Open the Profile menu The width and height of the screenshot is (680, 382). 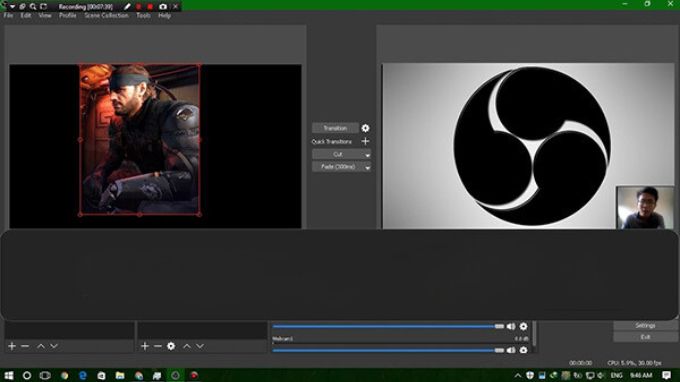(68, 16)
